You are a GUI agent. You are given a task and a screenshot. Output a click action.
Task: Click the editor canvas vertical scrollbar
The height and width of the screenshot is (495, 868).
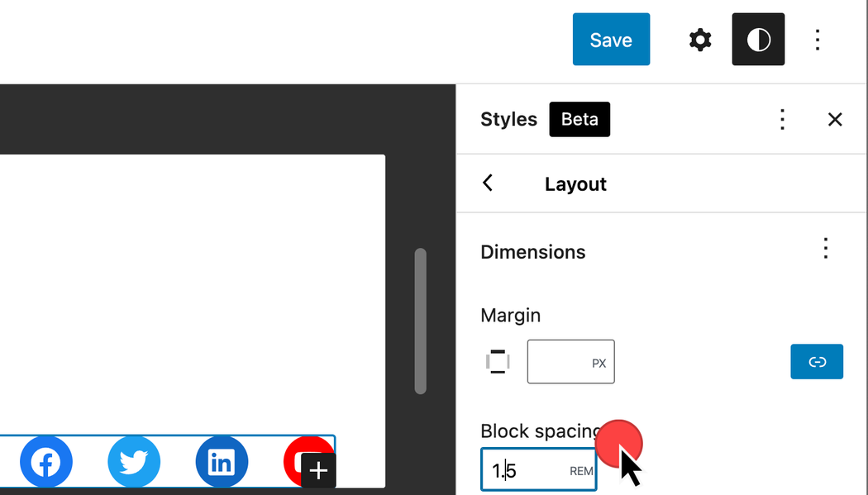pos(421,321)
